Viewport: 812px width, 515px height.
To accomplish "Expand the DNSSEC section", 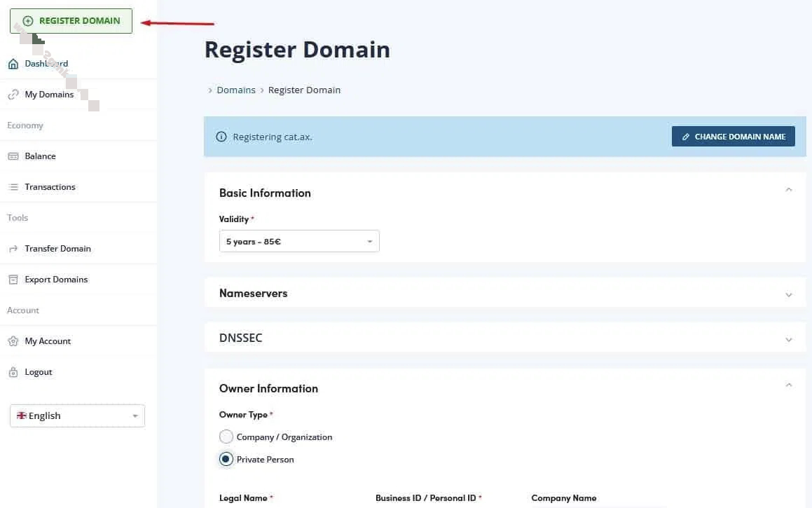I will (789, 339).
